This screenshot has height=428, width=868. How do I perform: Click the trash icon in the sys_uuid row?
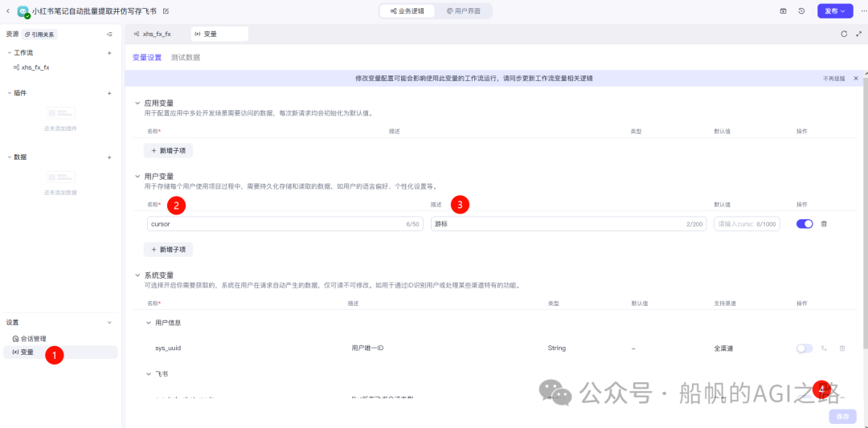click(x=842, y=349)
